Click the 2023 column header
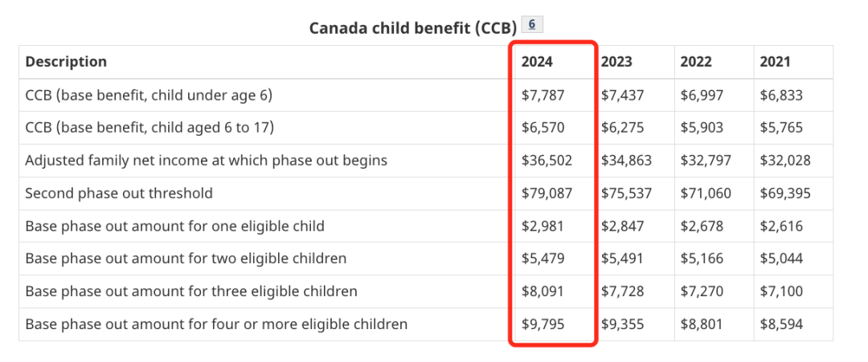The height and width of the screenshot is (362, 868). pos(616,62)
